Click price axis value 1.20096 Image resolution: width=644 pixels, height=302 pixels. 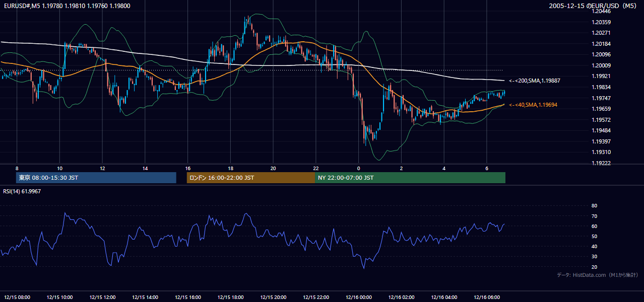click(x=601, y=54)
